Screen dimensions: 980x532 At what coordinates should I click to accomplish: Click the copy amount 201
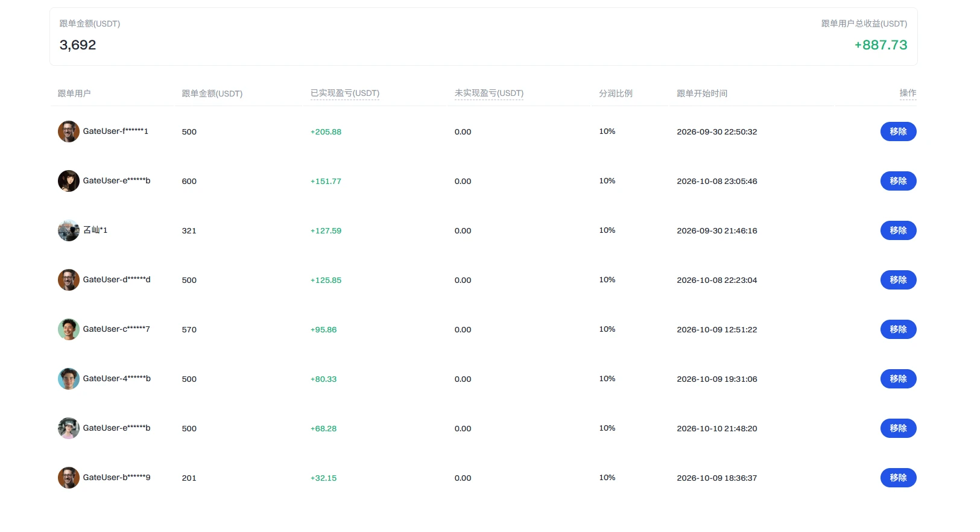[189, 478]
